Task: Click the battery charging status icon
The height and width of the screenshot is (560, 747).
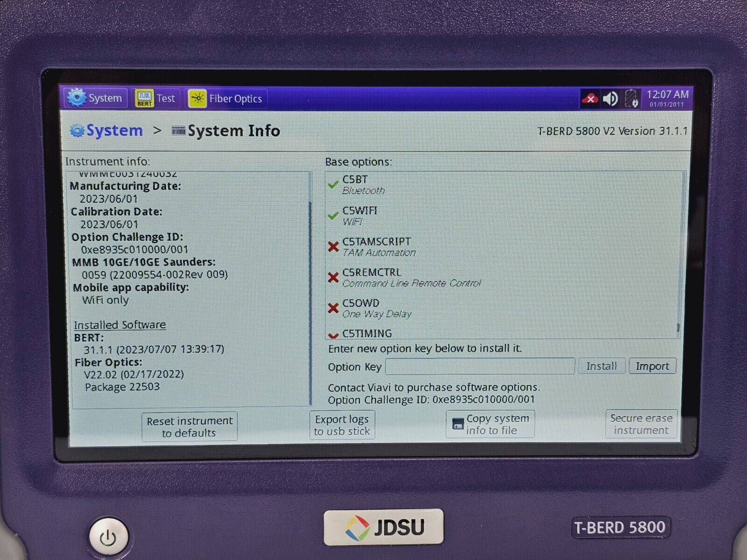Action: click(x=631, y=99)
